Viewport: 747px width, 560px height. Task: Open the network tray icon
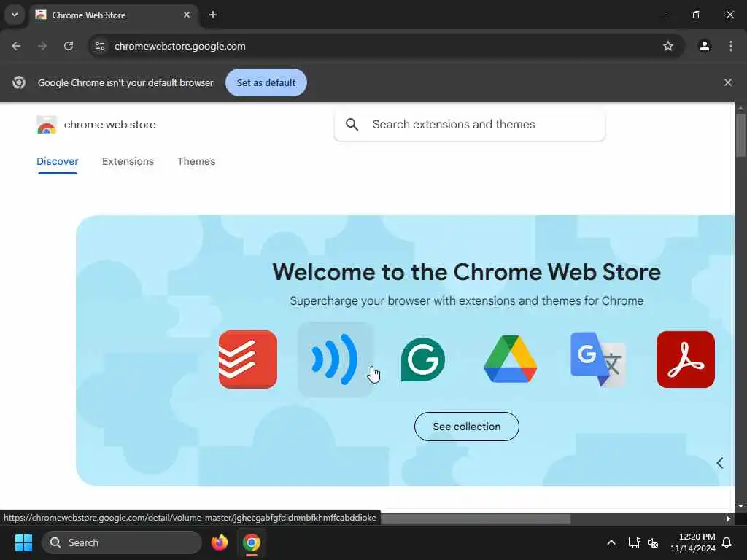[x=634, y=542]
